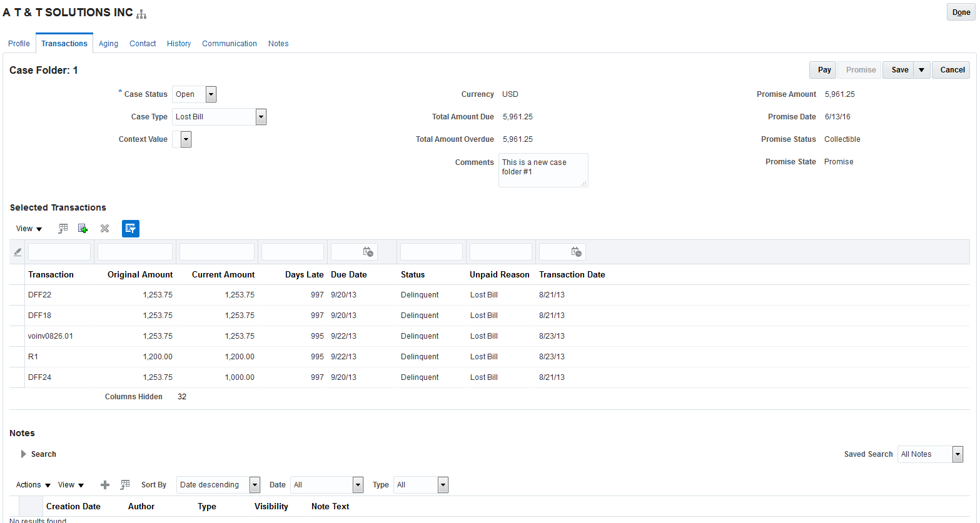Sort by the Status column header

(x=413, y=275)
